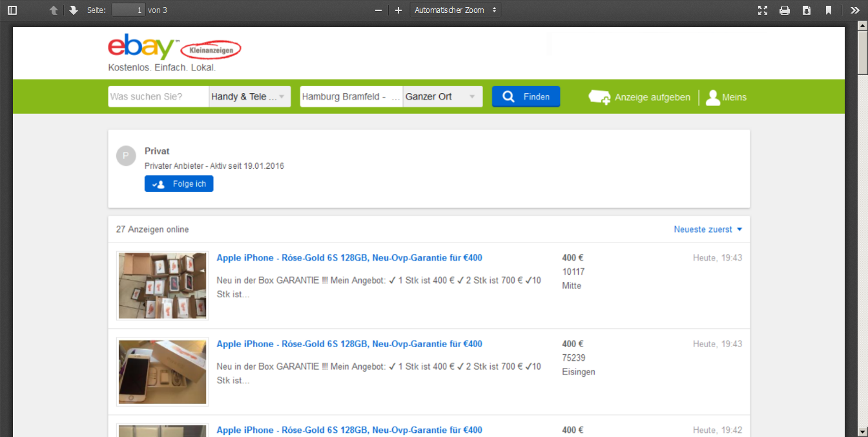Print the document using printer icon
Image resolution: width=868 pixels, height=437 pixels.
tap(785, 10)
